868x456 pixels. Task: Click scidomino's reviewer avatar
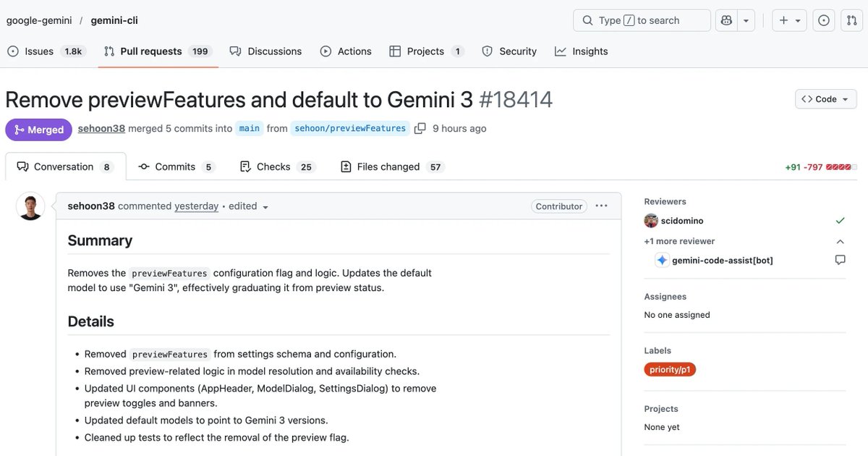[x=651, y=221]
